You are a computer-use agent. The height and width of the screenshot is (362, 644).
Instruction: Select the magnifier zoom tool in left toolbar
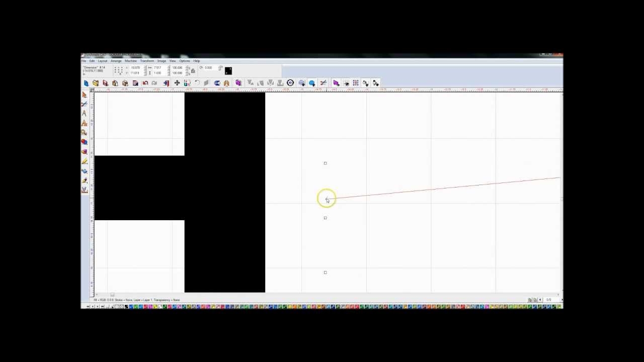pos(85,133)
